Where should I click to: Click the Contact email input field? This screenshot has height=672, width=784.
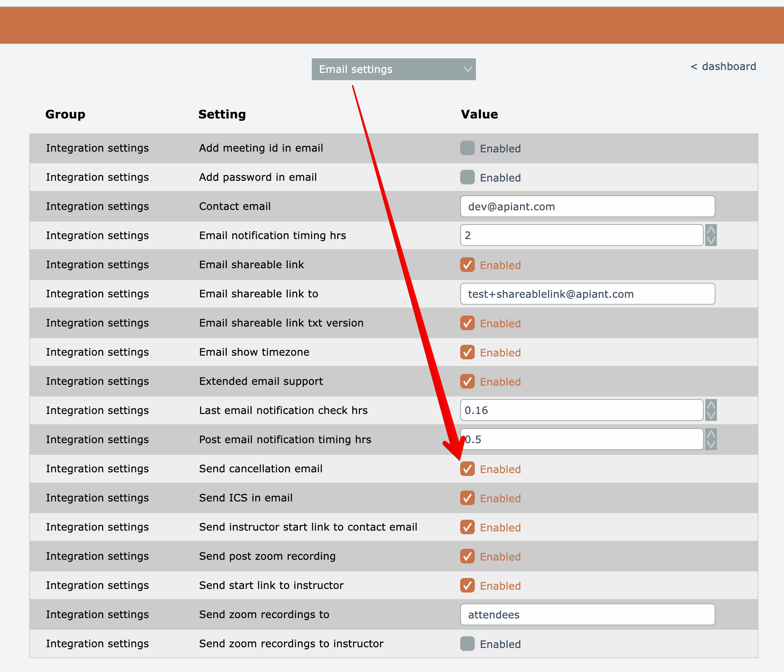(x=587, y=207)
